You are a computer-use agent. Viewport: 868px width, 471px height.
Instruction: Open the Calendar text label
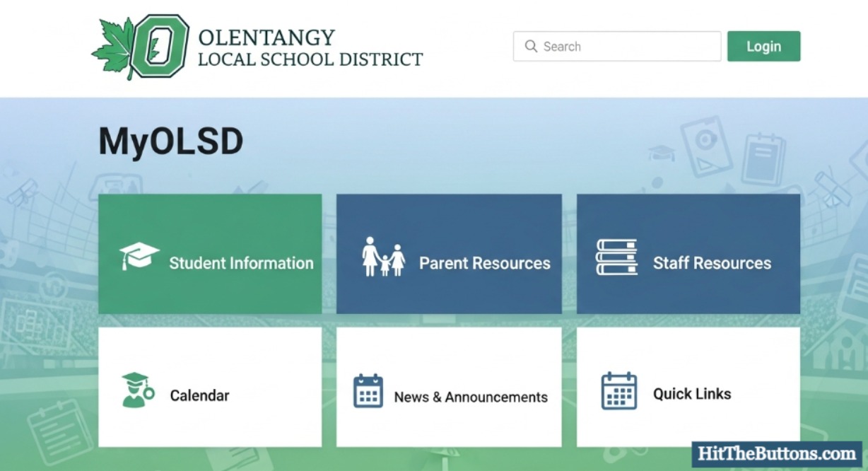click(199, 395)
